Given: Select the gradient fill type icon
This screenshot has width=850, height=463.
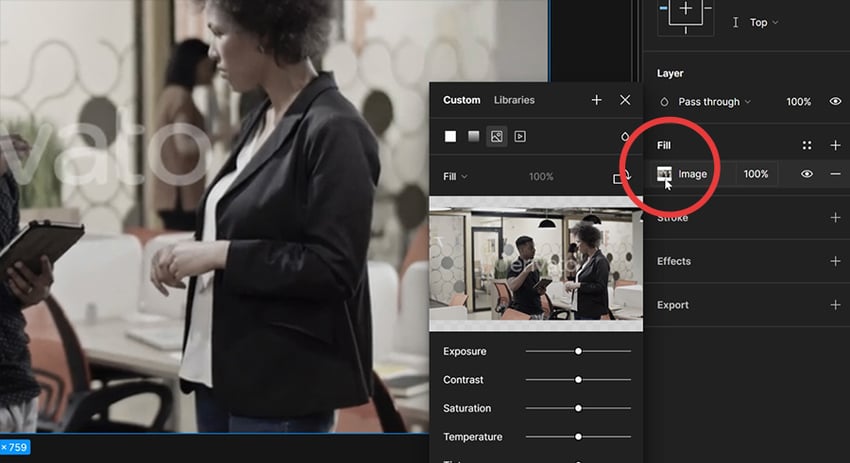Looking at the screenshot, I should coord(473,136).
